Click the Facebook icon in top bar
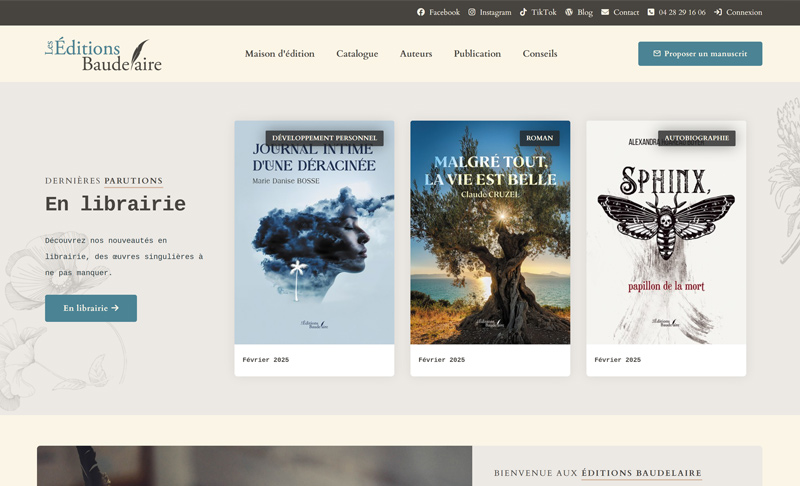The height and width of the screenshot is (486, 800). (x=421, y=13)
